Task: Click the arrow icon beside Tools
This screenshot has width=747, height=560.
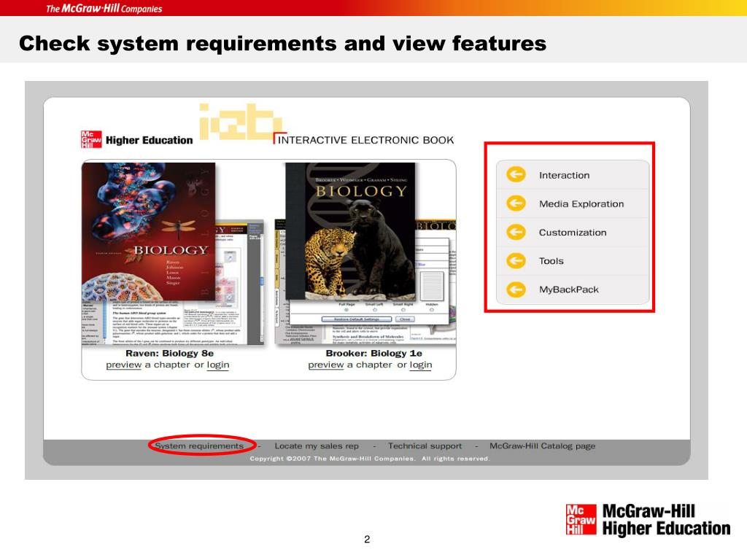Action: point(516,260)
